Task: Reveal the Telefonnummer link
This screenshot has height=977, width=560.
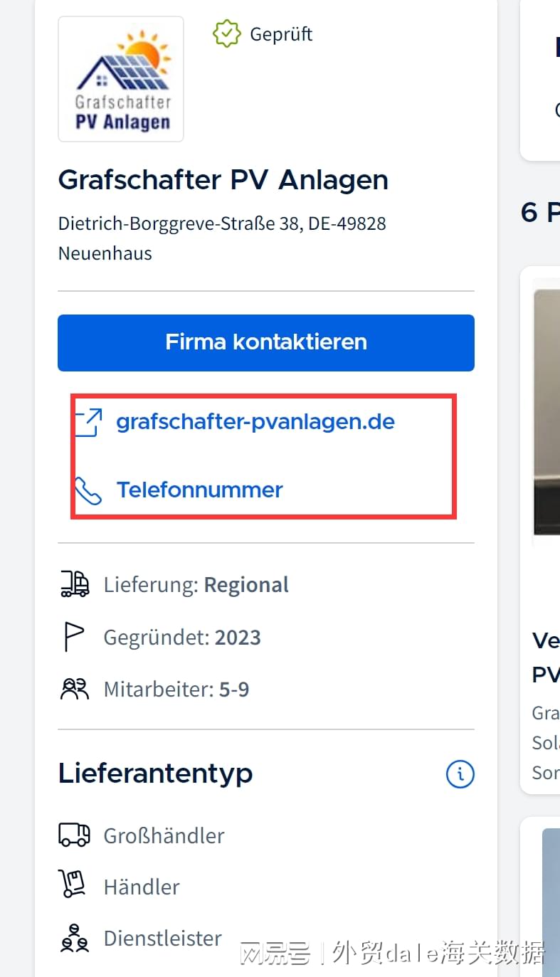Action: (x=200, y=490)
